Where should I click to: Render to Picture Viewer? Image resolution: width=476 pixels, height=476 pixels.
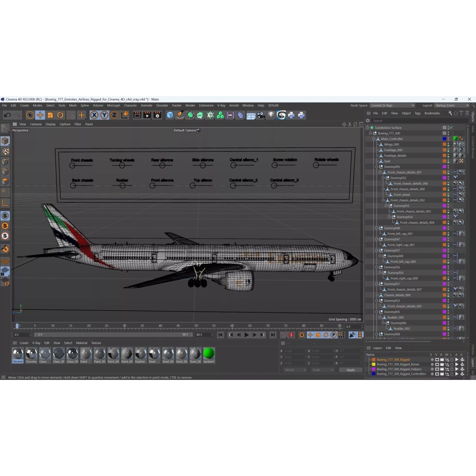[147, 115]
